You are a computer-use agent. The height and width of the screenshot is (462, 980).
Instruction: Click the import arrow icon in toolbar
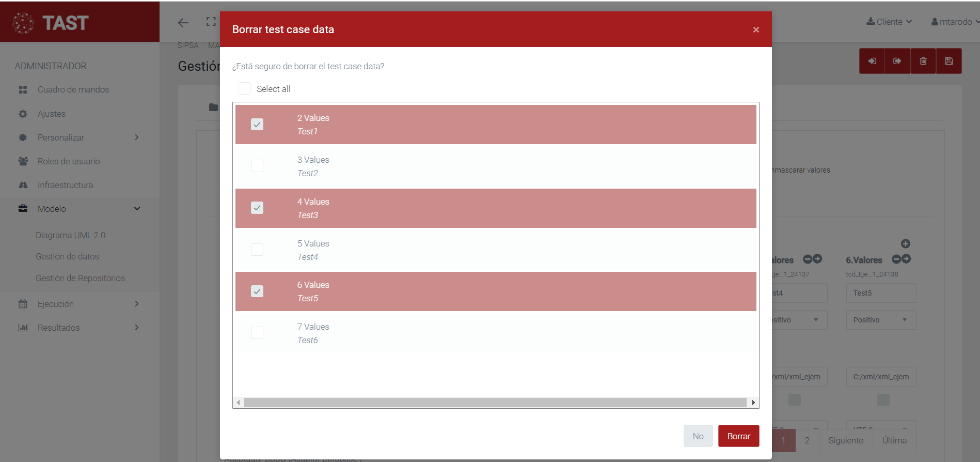[x=872, y=61]
